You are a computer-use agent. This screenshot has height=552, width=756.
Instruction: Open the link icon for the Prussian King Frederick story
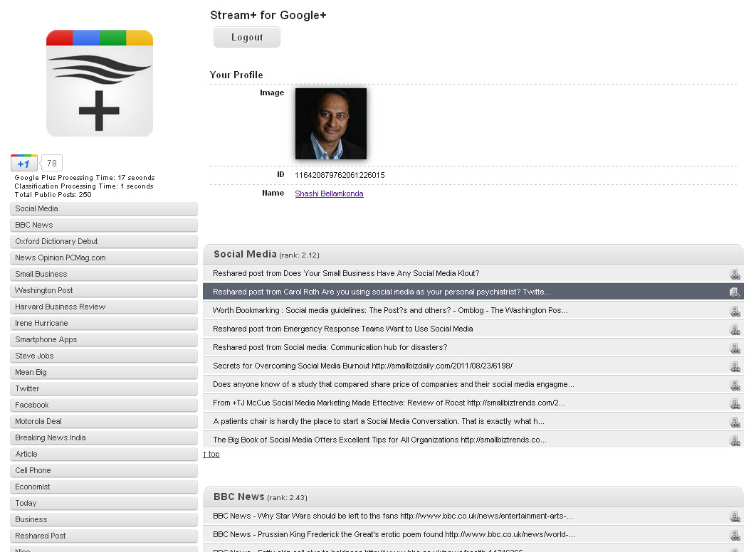point(735,534)
